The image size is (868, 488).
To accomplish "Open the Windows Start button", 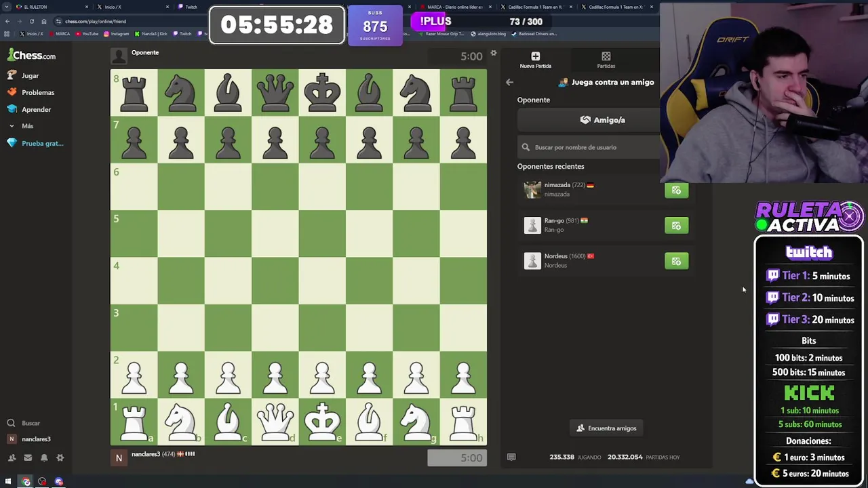I will coord(8,482).
